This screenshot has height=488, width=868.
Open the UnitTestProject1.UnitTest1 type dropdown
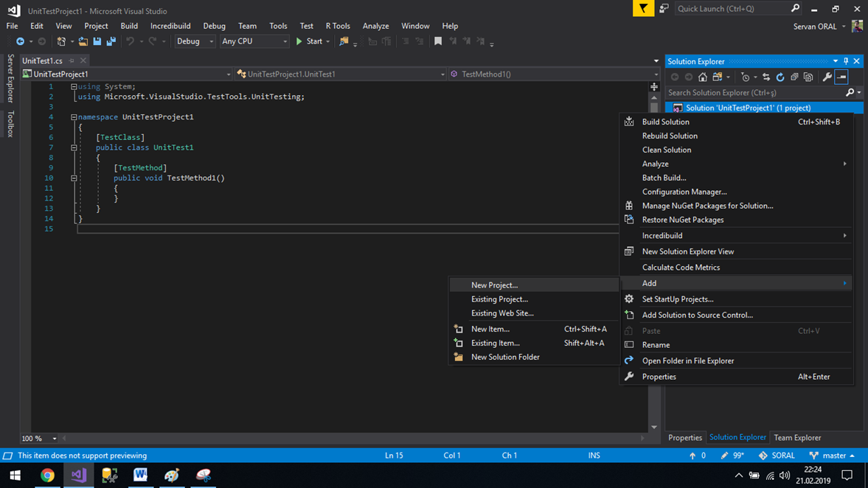pyautogui.click(x=341, y=74)
